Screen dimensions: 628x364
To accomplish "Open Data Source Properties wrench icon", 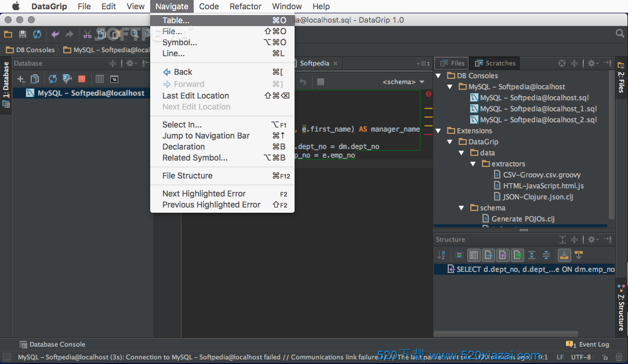I will point(67,79).
